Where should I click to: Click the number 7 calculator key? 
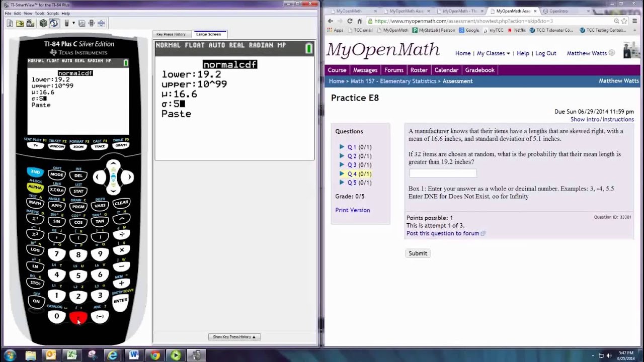click(56, 254)
